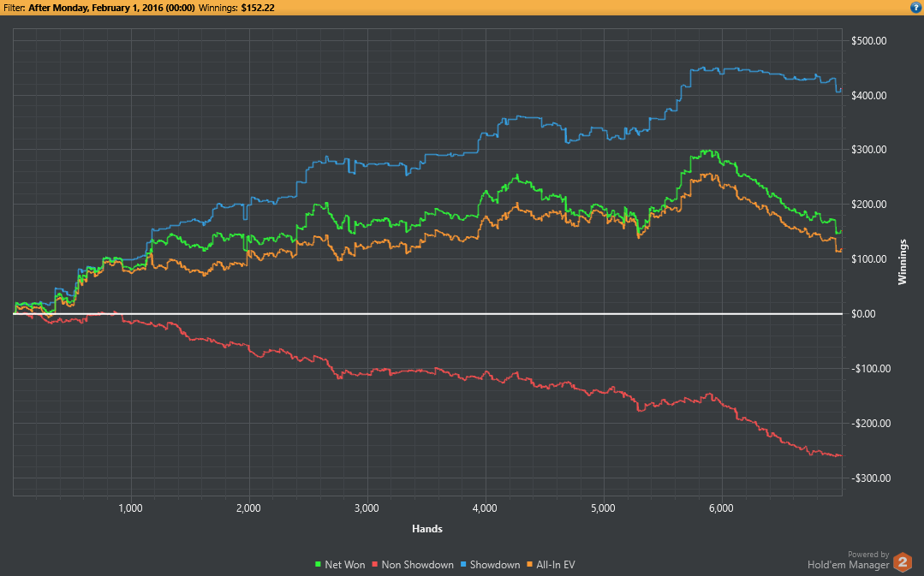This screenshot has width=924, height=576.
Task: Click the 'Powered by' text above the logo
Action: [x=868, y=555]
